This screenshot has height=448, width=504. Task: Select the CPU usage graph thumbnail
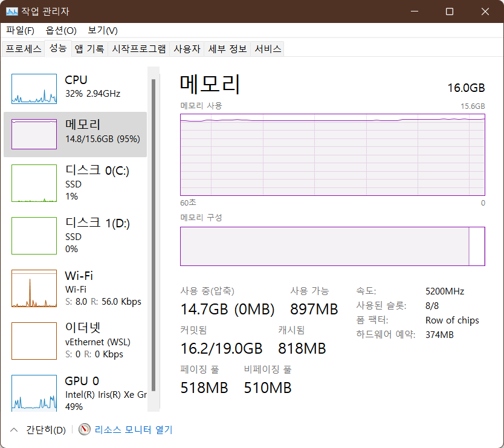click(34, 89)
